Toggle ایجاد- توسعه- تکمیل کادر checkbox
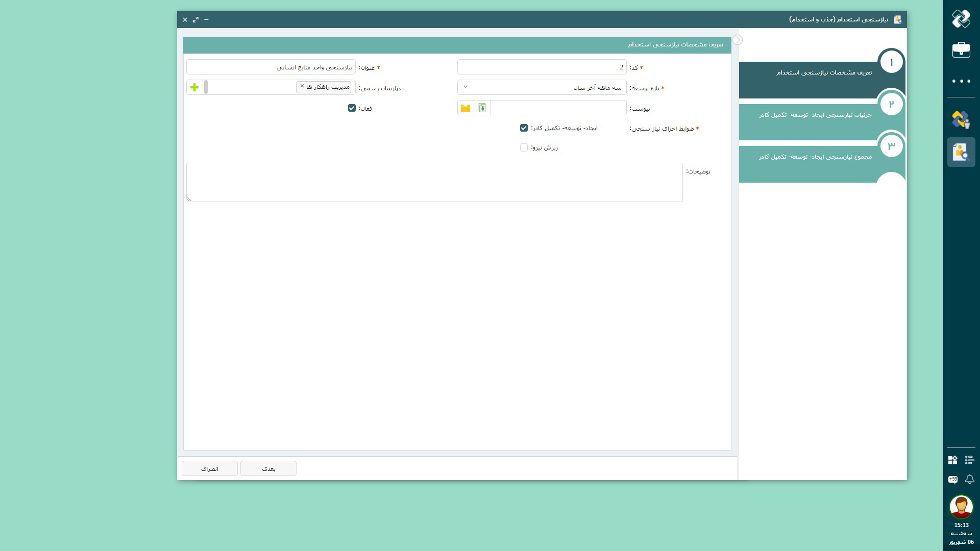Screen dimensions: 980x551 (524, 128)
